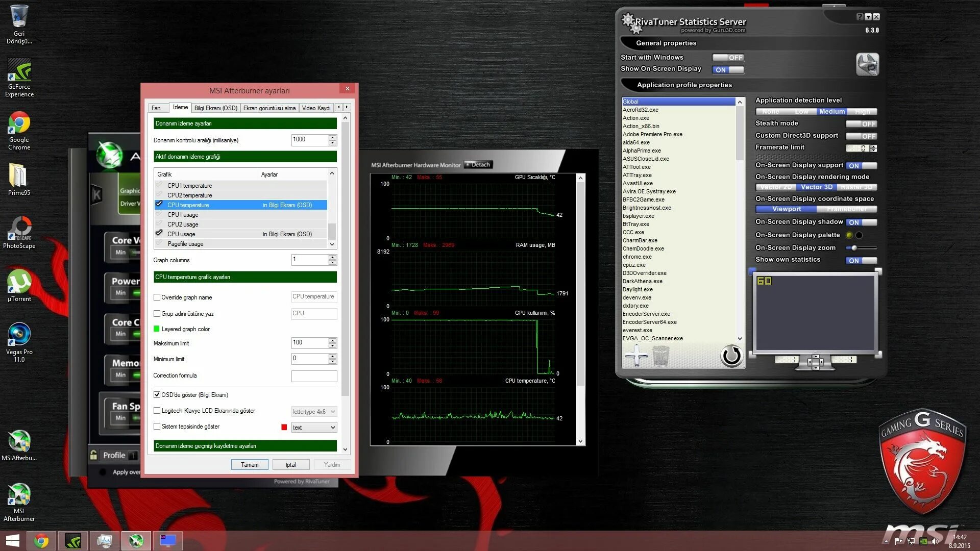The image size is (980, 551).
Task: Launch the PhotoScape desktop shortcut
Action: point(19,233)
